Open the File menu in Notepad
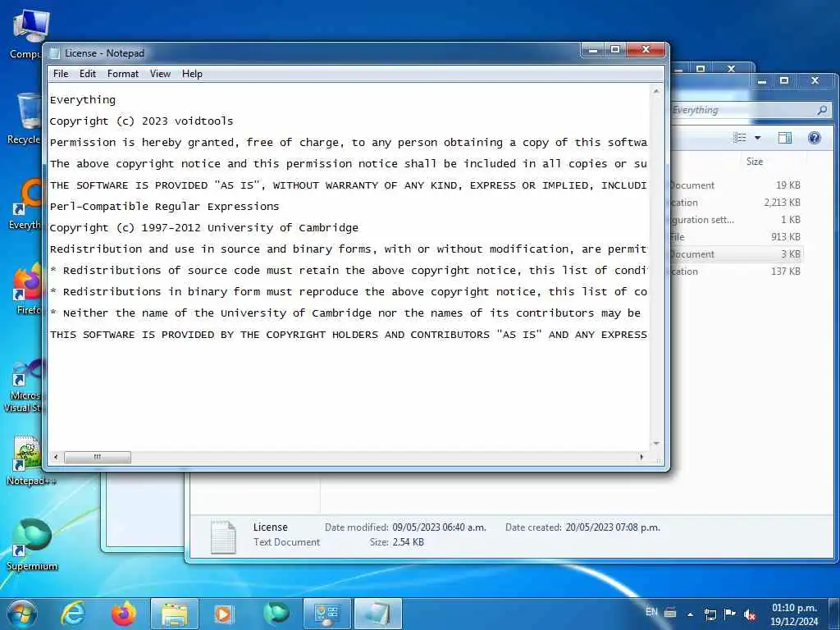Image resolution: width=840 pixels, height=630 pixels. [61, 74]
